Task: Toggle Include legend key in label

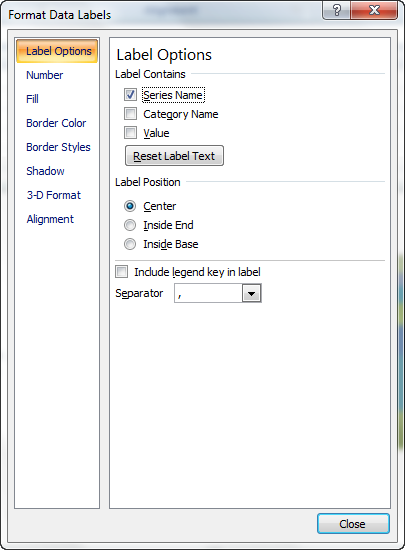Action: point(121,272)
